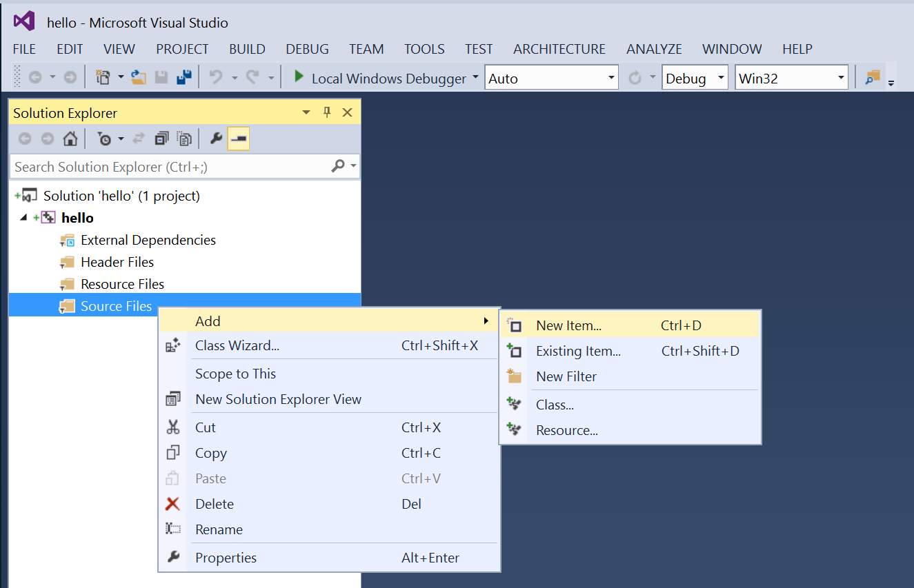Toggle auto hide pin on Solution Explorer

[x=327, y=112]
